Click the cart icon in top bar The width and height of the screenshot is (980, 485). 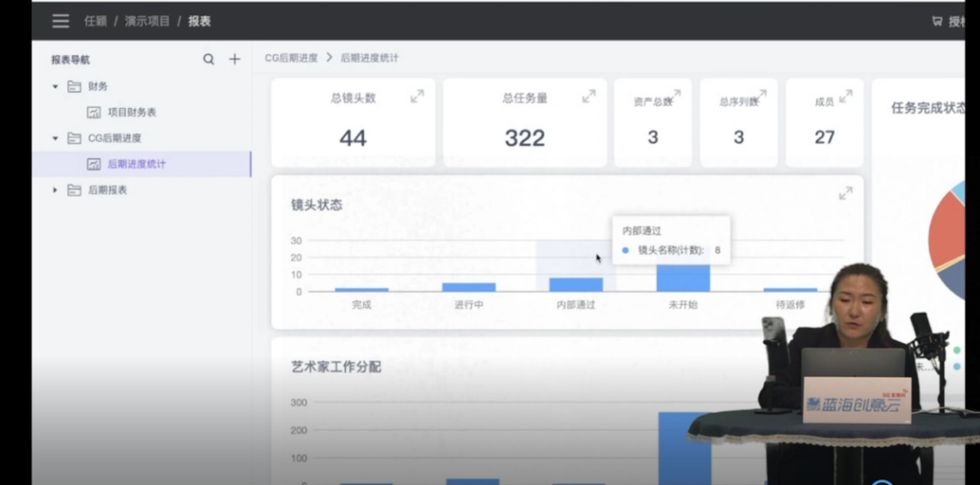pyautogui.click(x=936, y=21)
